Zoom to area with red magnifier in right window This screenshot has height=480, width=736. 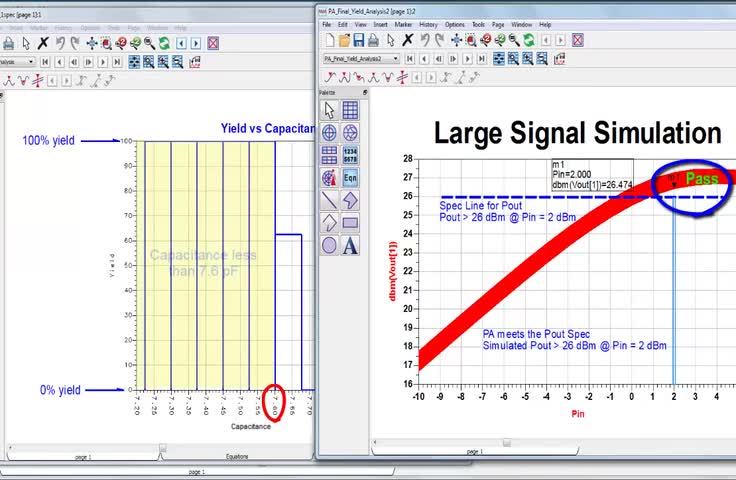pos(470,40)
